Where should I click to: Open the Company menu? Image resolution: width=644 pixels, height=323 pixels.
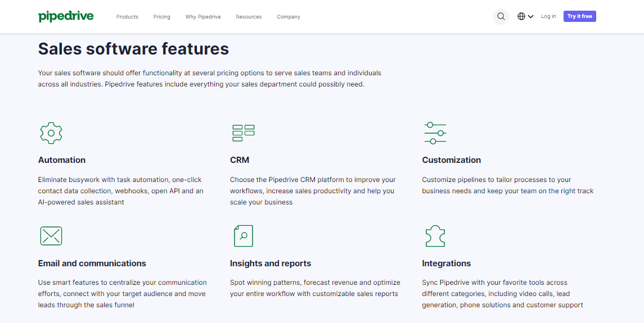click(x=289, y=17)
